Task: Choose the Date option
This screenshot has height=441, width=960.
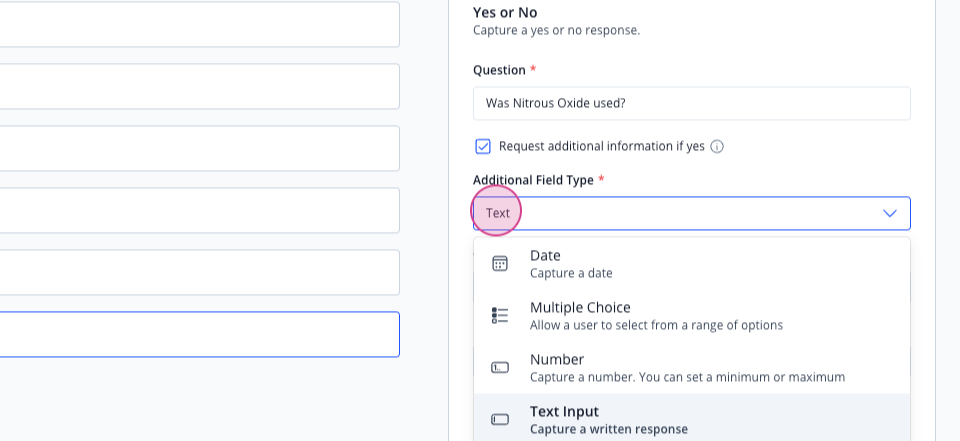Action: point(691,263)
